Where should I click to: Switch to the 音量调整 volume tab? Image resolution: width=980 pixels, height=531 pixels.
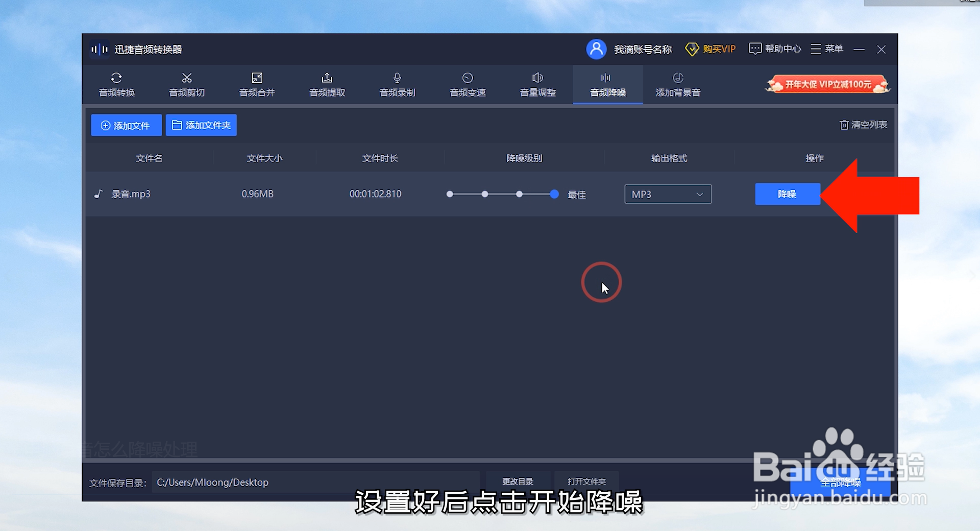click(537, 85)
